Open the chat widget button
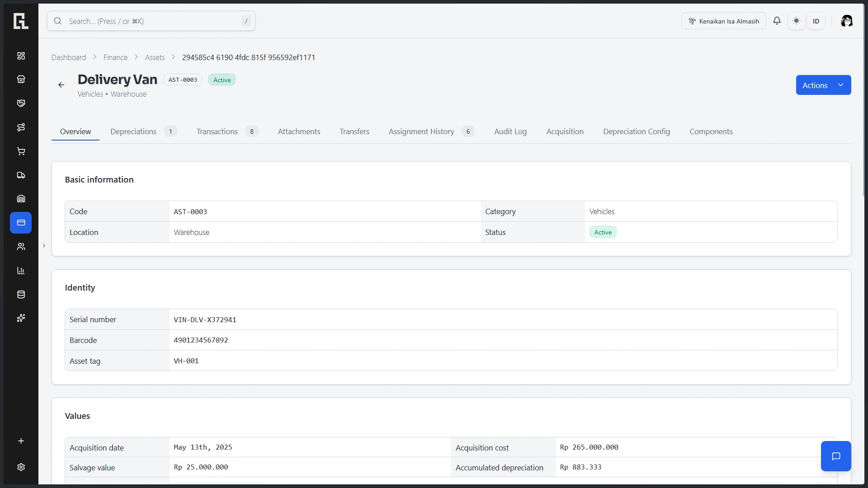This screenshot has height=488, width=868. coord(836,456)
